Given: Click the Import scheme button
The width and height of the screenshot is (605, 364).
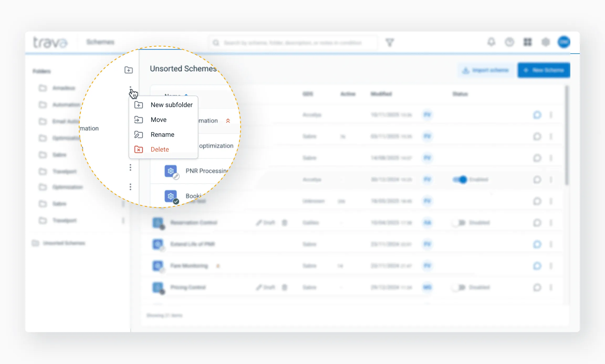Looking at the screenshot, I should point(486,70).
